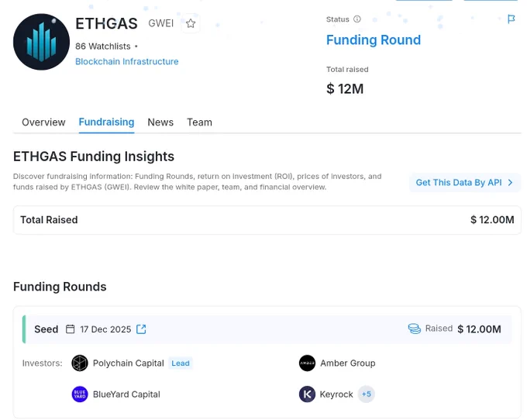The image size is (527, 420).
Task: Expand the +5 more investors badge
Action: (366, 394)
